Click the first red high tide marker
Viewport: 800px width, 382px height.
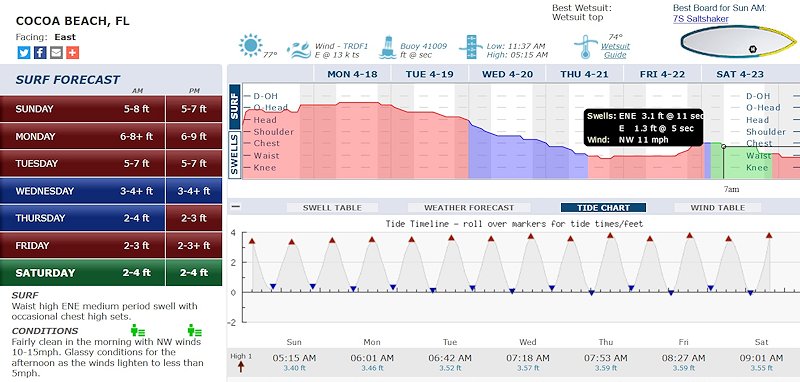(252, 241)
